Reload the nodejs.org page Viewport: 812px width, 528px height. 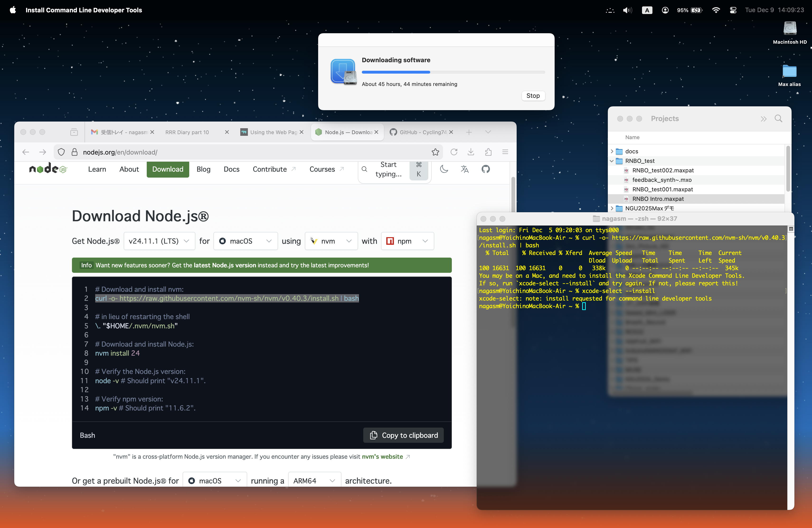pyautogui.click(x=453, y=152)
